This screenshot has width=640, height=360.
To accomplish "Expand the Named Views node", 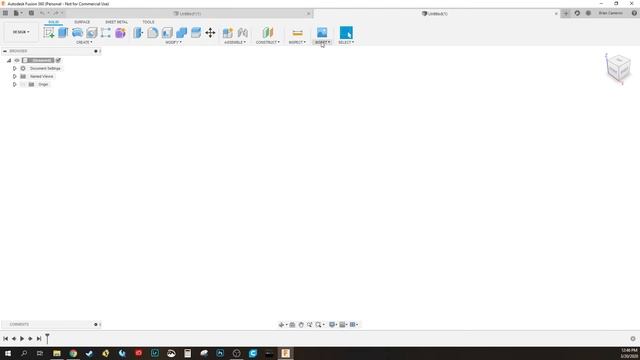I will click(x=15, y=76).
